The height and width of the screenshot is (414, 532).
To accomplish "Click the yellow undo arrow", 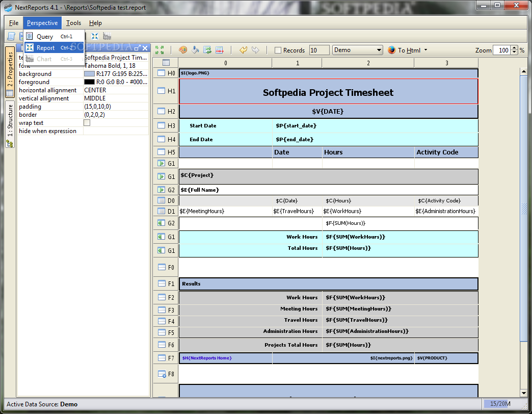I will pos(243,50).
